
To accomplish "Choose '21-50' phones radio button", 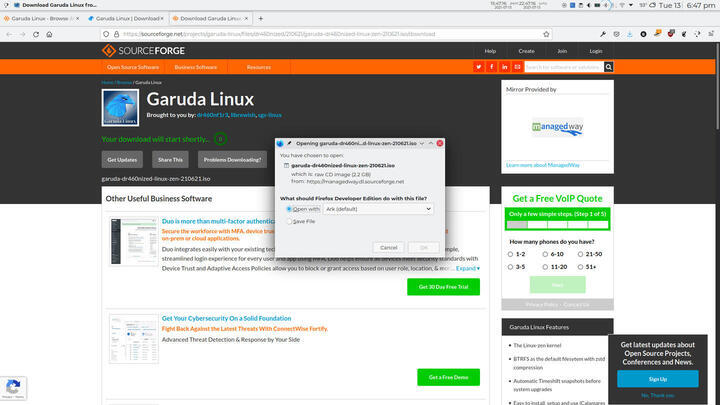I will [580, 254].
